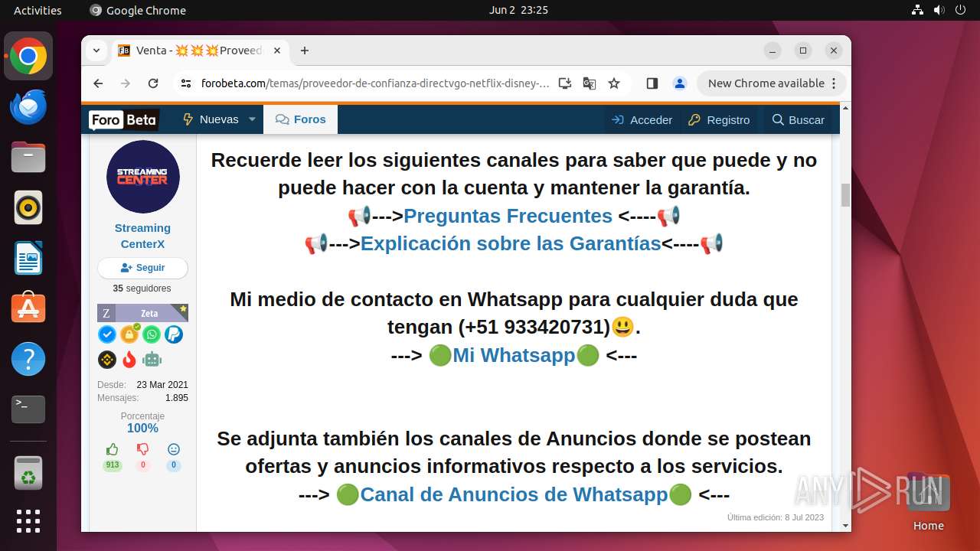Expand the Nuevas dropdown arrow
980x551 pixels.
coord(253,119)
